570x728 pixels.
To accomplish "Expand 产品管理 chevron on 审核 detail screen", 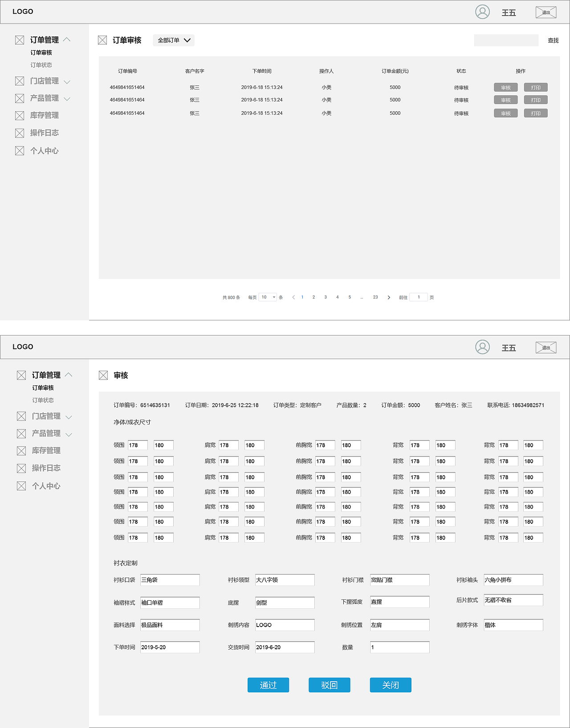I will 69,434.
